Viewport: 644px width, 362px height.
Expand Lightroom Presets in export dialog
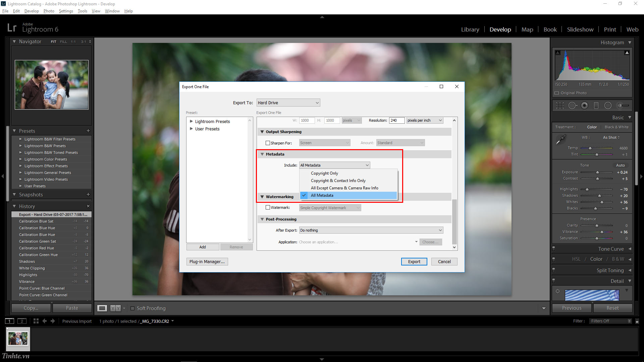192,121
